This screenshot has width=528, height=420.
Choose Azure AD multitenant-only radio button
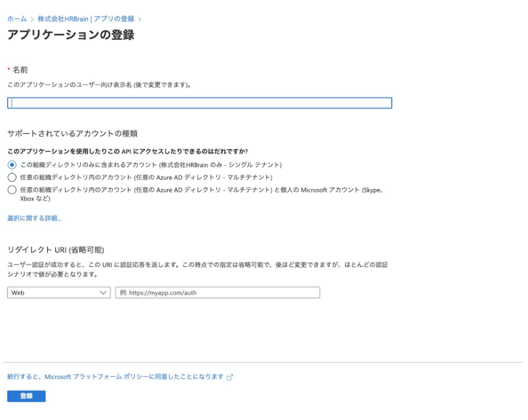12,177
